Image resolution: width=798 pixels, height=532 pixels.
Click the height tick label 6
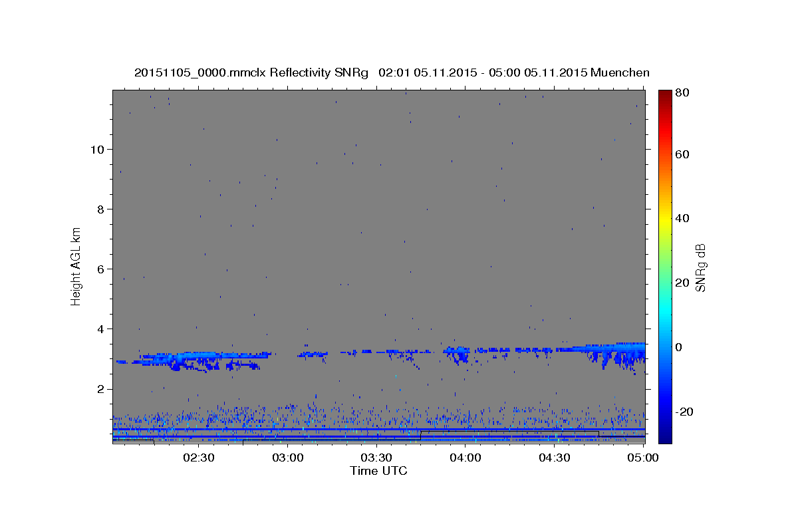[100, 269]
